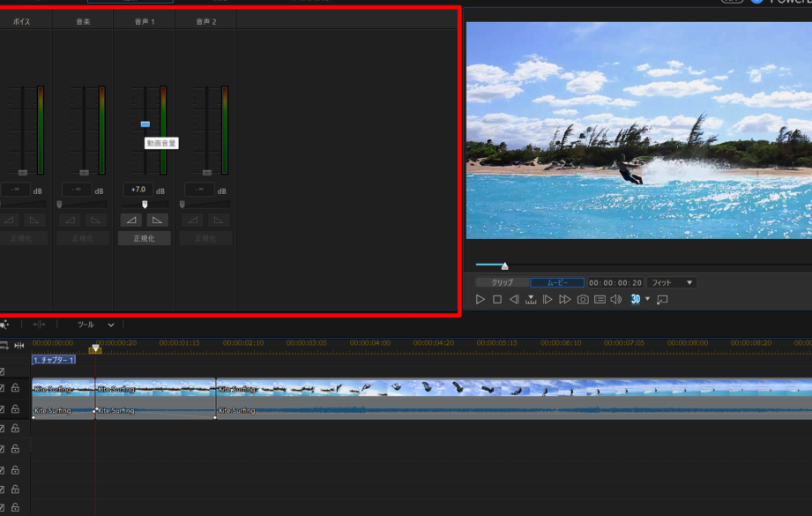The image size is (812, 516).
Task: Toggle the Kite Surfing audio track checkbox
Action: [x=2, y=409]
